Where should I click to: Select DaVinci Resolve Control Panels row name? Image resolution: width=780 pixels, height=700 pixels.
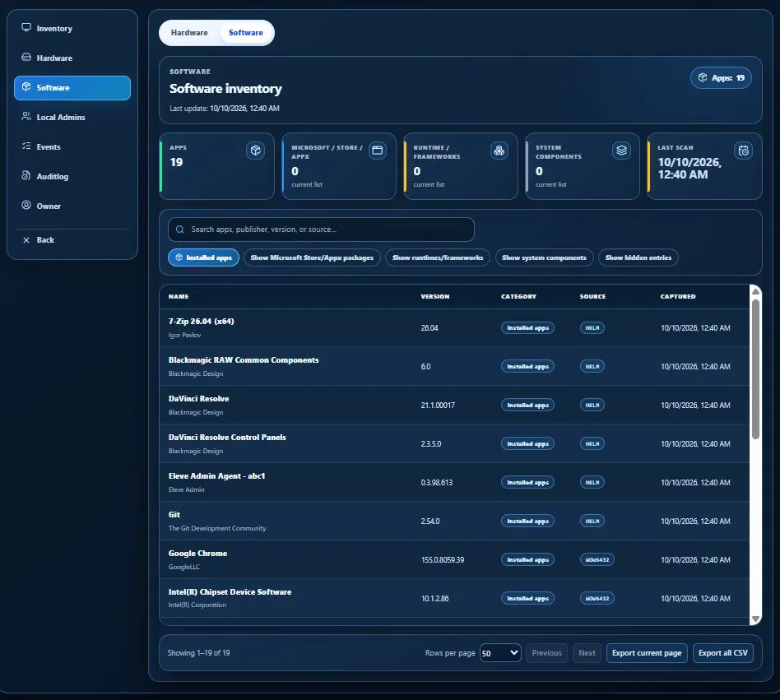[227, 438]
